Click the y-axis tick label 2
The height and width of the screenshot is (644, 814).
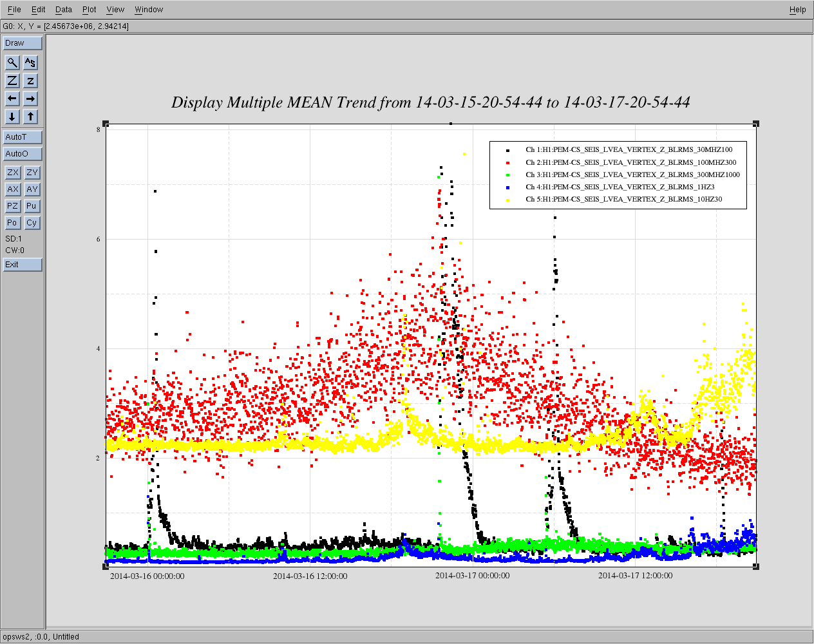tap(99, 459)
